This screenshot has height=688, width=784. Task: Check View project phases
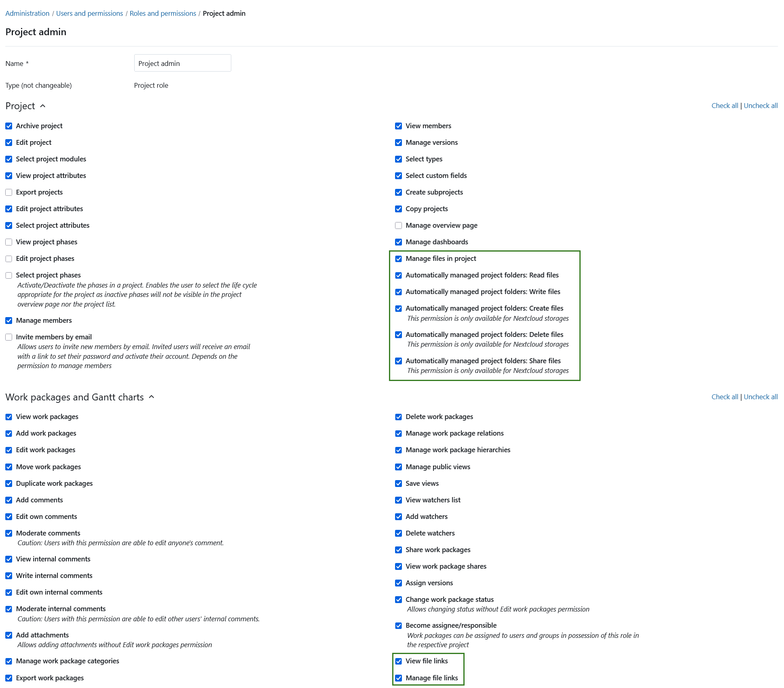9,242
